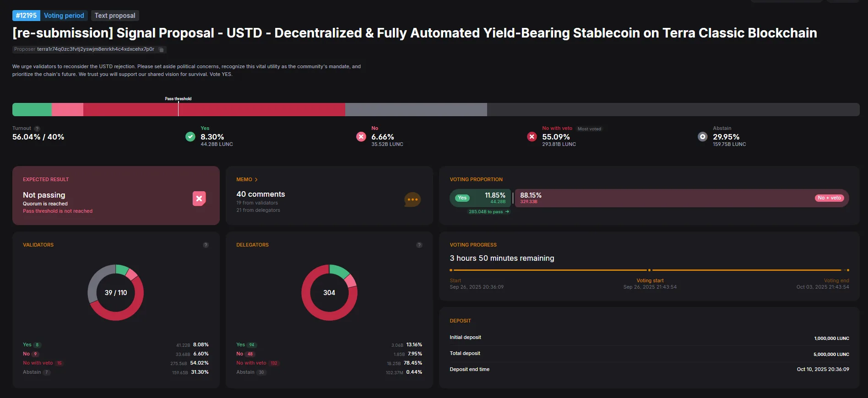Image resolution: width=868 pixels, height=398 pixels.
Task: Expand the MEMO section chevron
Action: pos(256,180)
